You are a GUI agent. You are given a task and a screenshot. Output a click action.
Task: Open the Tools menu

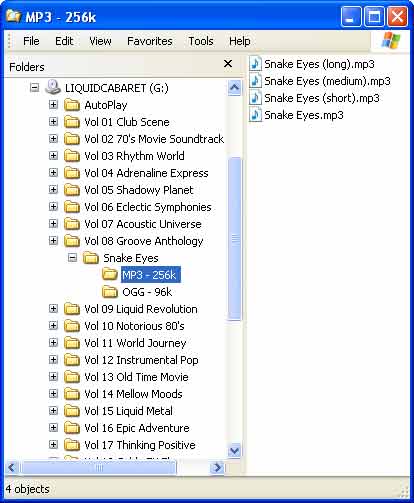[201, 41]
